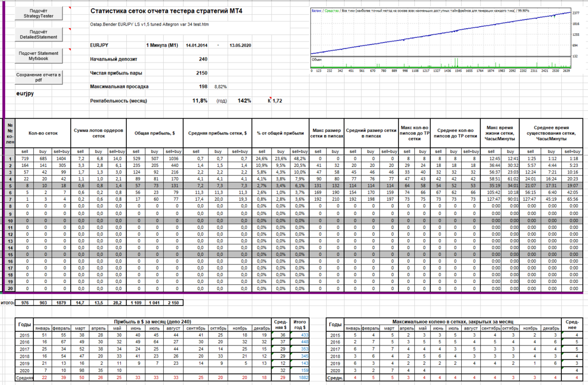Click the итого: totals row label
The height and width of the screenshot is (385, 588).
[8, 302]
